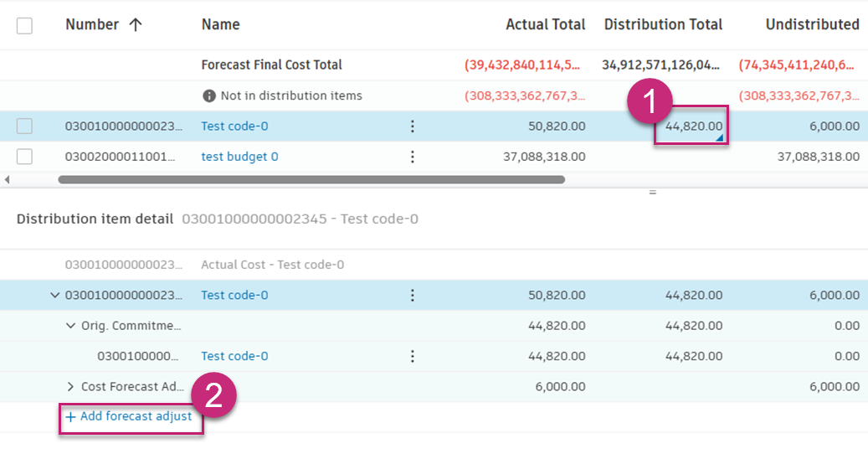Screen dimensions: 868x459
Task: Check the box for test budget 0 row
Action: 25,157
